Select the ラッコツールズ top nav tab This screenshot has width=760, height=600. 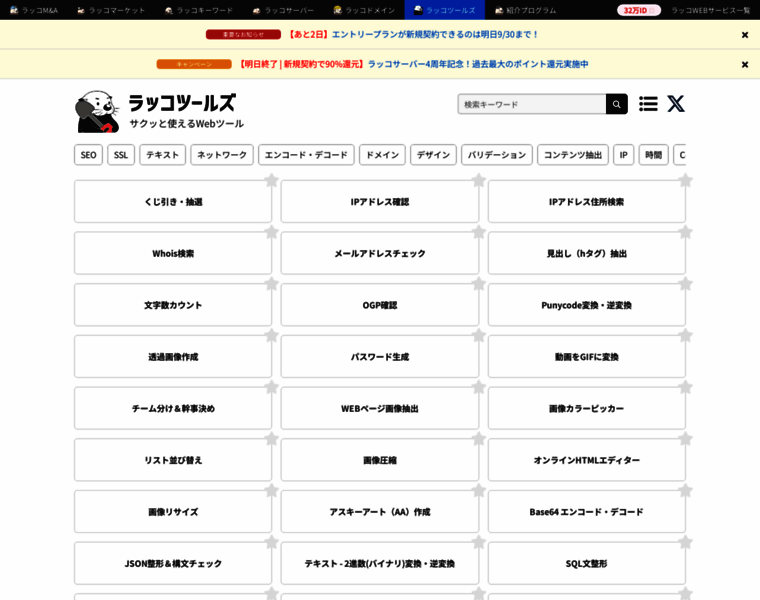tap(444, 10)
